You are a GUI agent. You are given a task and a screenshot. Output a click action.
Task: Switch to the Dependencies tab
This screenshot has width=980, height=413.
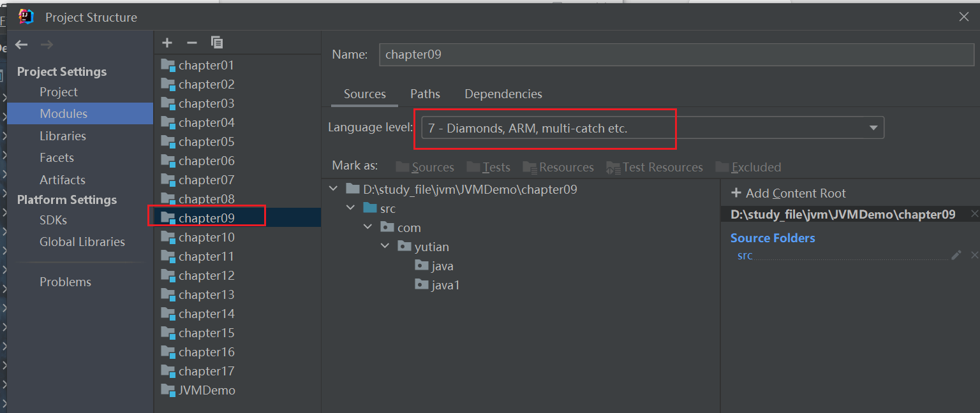pos(503,94)
